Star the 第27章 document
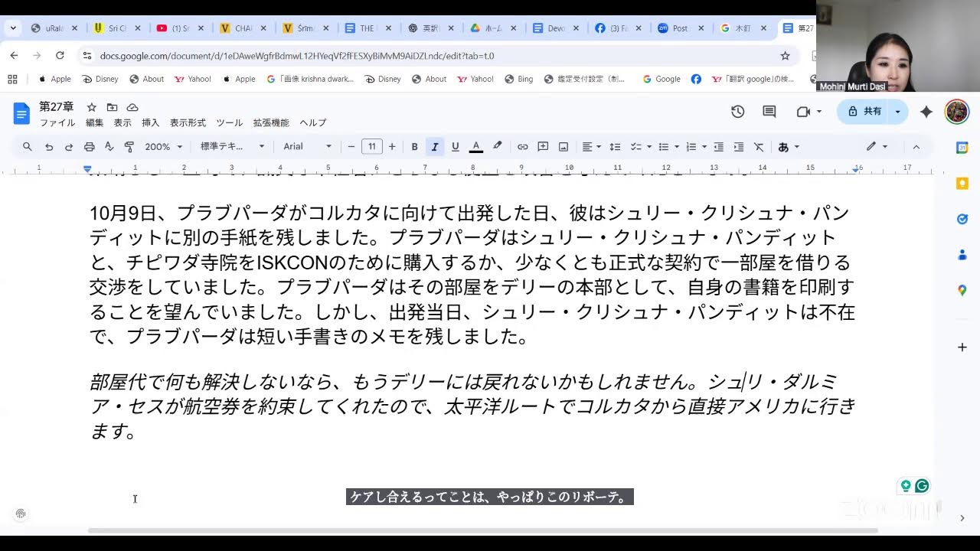The width and height of the screenshot is (980, 551). (92, 107)
